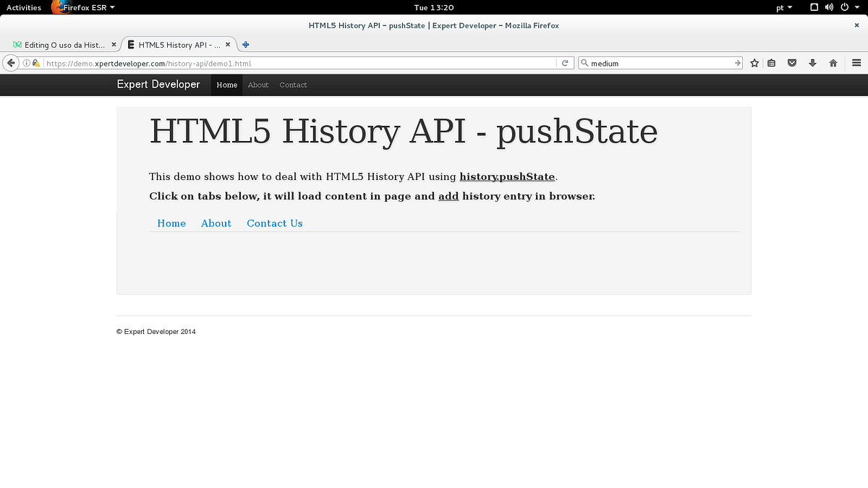868x488 pixels.
Task: Follow the 'history.pushState' link
Action: coord(507,176)
